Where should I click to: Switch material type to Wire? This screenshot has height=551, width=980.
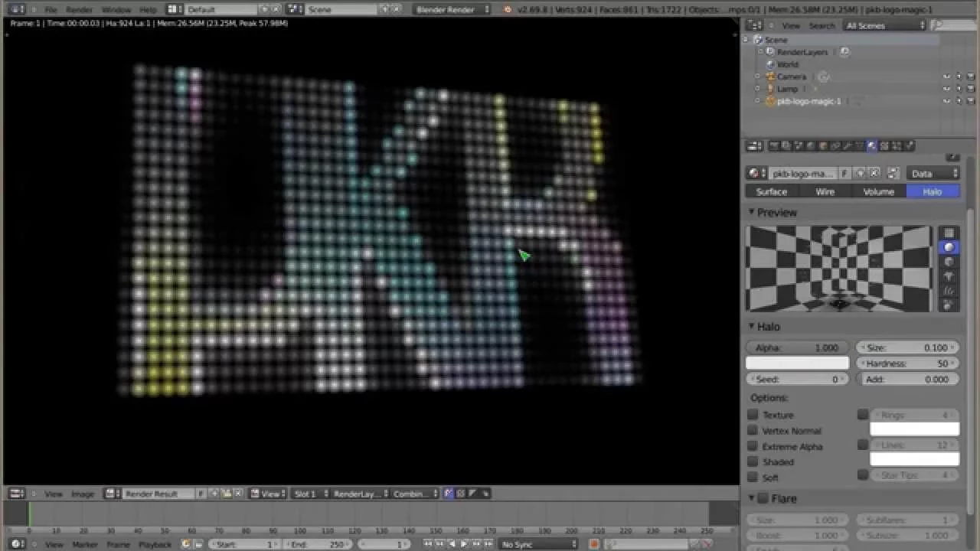[x=825, y=191]
